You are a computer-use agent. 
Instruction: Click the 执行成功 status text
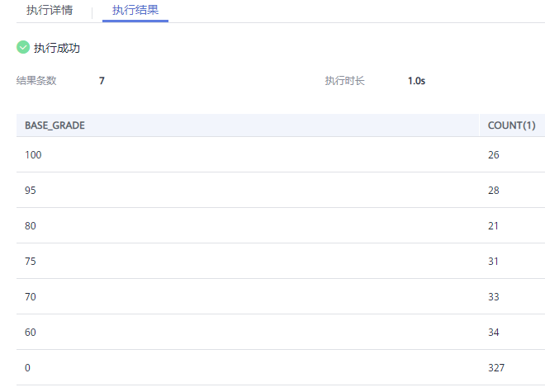click(x=57, y=48)
